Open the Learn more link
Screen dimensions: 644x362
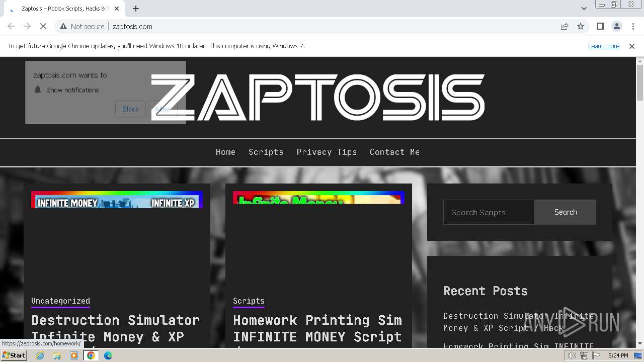point(604,46)
